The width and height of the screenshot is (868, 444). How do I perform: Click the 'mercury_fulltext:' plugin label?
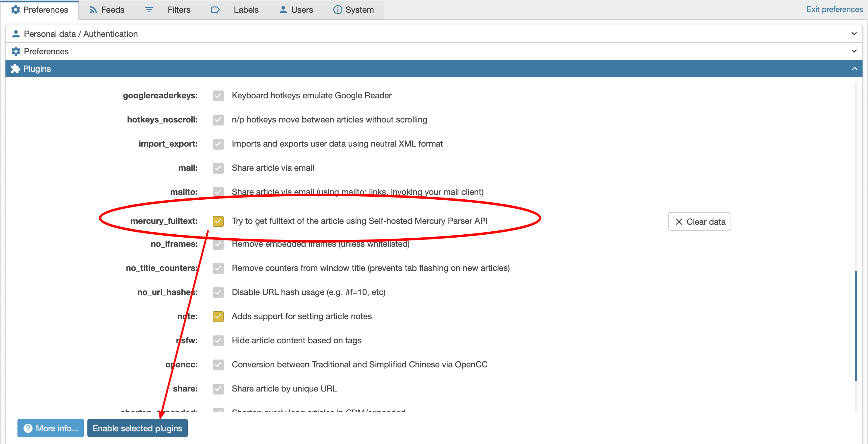point(164,221)
